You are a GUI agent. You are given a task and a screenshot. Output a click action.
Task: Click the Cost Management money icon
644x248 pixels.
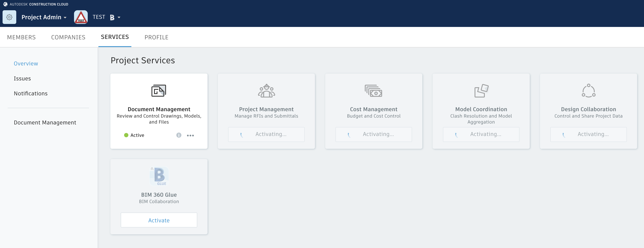(374, 91)
